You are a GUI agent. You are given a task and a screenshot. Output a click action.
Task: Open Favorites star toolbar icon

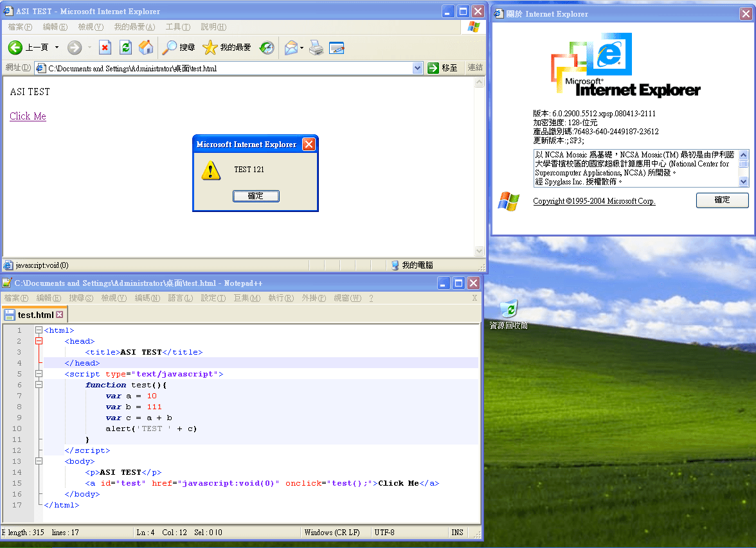(x=210, y=48)
